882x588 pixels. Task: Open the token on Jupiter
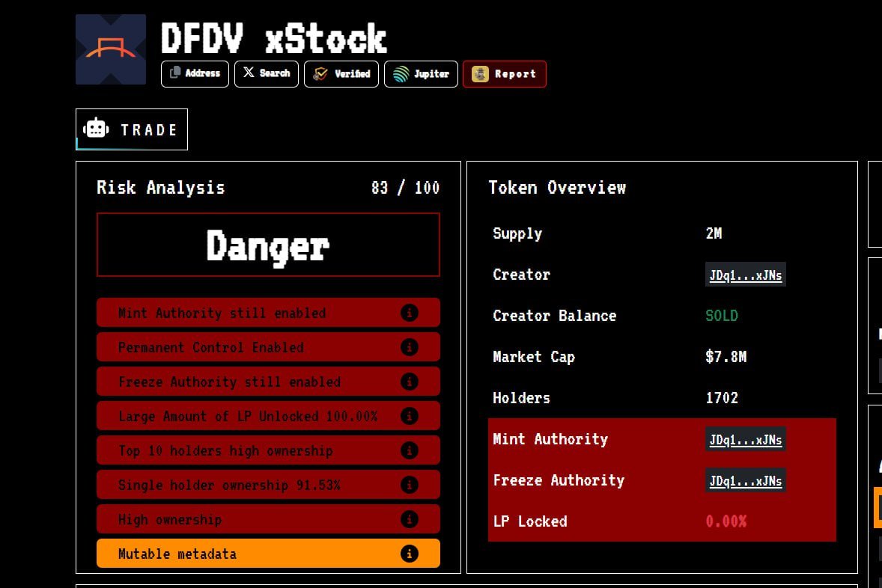(421, 73)
